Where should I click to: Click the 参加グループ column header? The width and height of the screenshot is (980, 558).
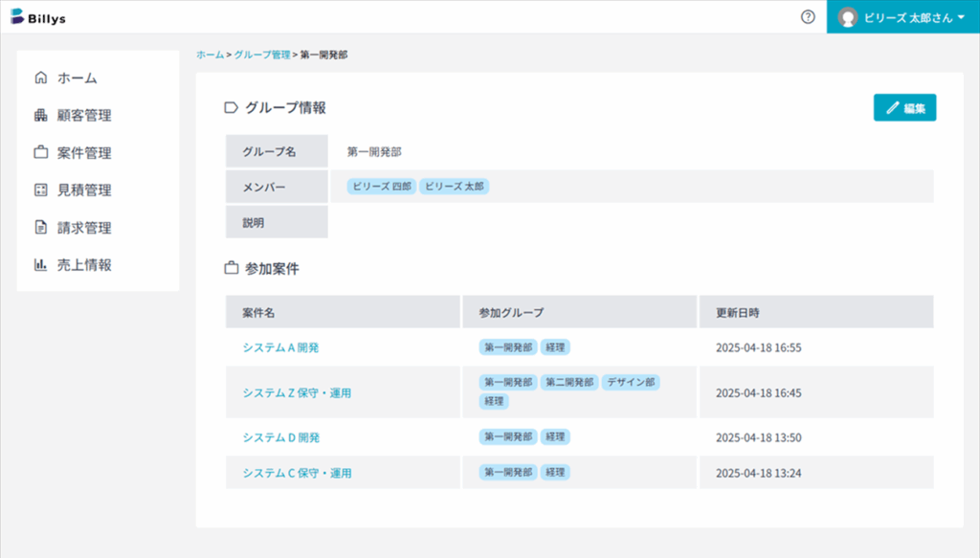click(x=579, y=312)
